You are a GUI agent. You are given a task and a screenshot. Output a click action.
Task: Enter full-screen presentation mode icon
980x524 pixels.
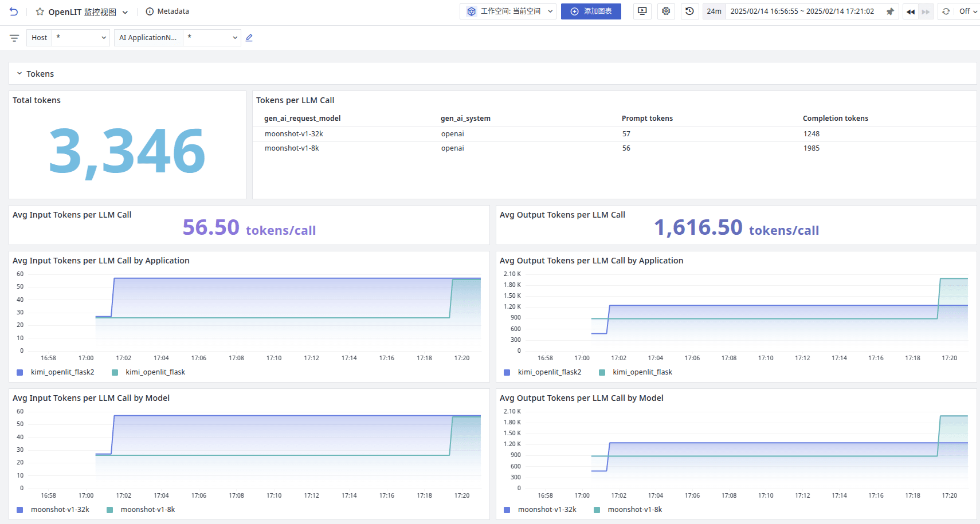(642, 11)
